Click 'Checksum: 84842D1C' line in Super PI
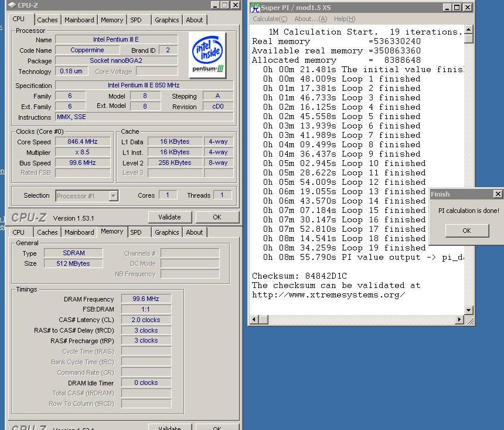The width and height of the screenshot is (504, 430). point(299,276)
